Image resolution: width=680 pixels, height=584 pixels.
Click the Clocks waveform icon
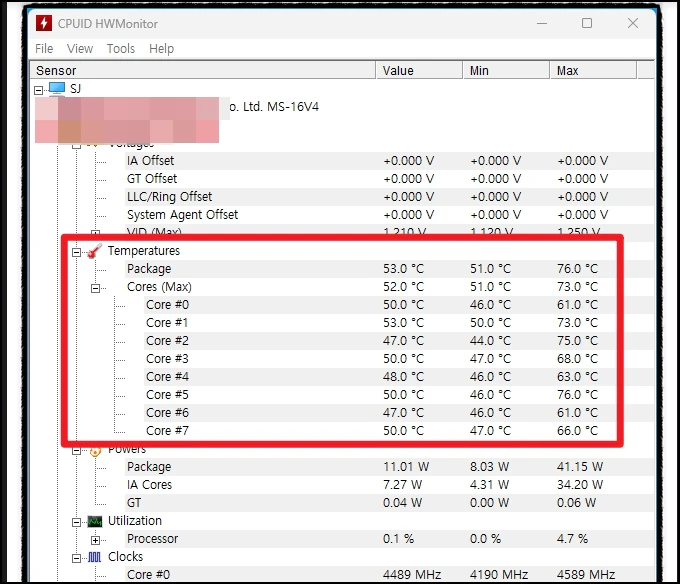95,557
